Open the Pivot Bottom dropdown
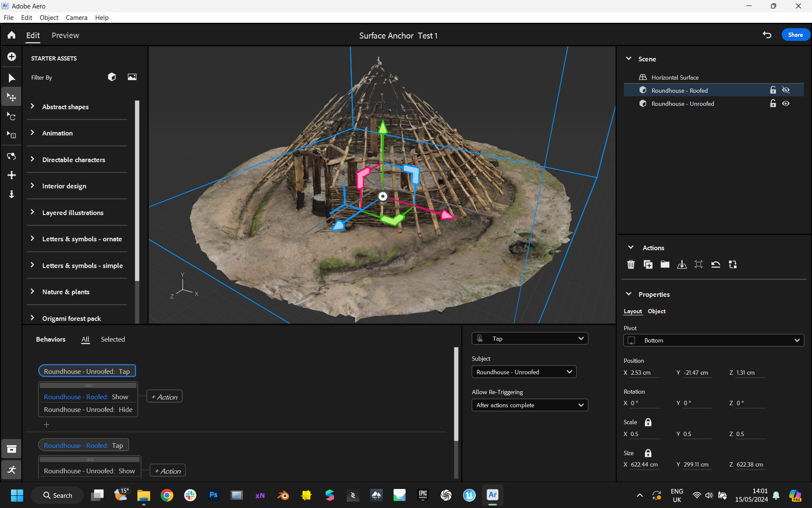This screenshot has height=508, width=812. (x=713, y=340)
